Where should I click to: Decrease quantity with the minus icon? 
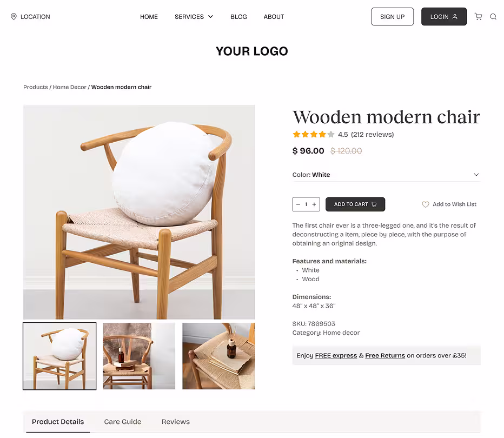[x=299, y=204]
